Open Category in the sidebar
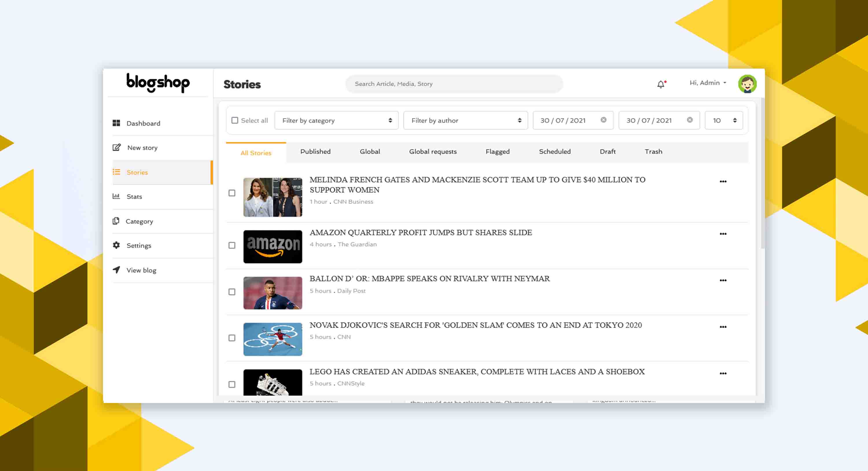The image size is (868, 471). [162, 221]
